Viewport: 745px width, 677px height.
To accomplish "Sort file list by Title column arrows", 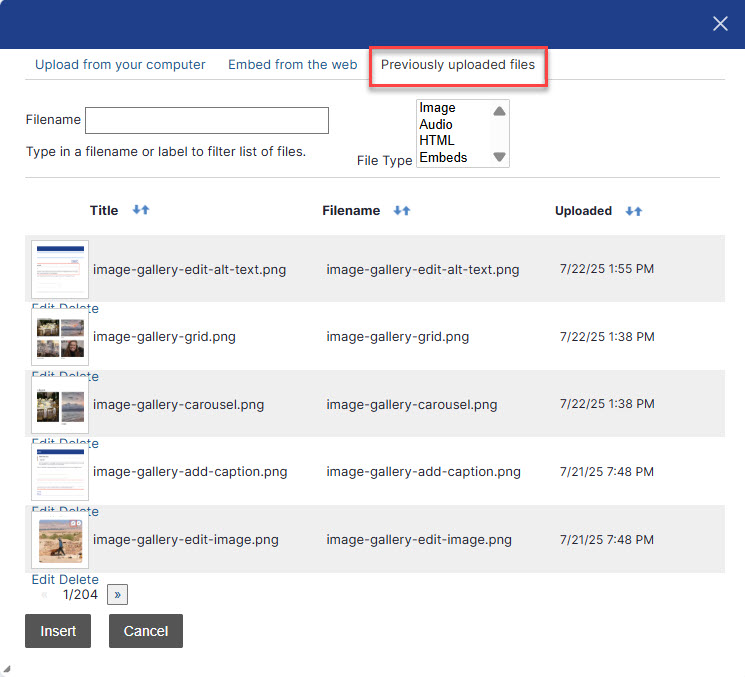I will tap(141, 211).
